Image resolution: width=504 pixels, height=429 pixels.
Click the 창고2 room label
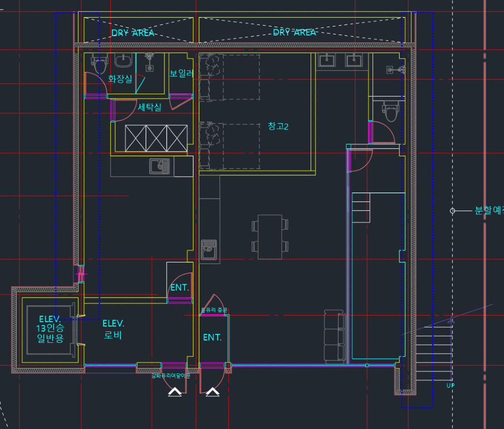tap(278, 127)
